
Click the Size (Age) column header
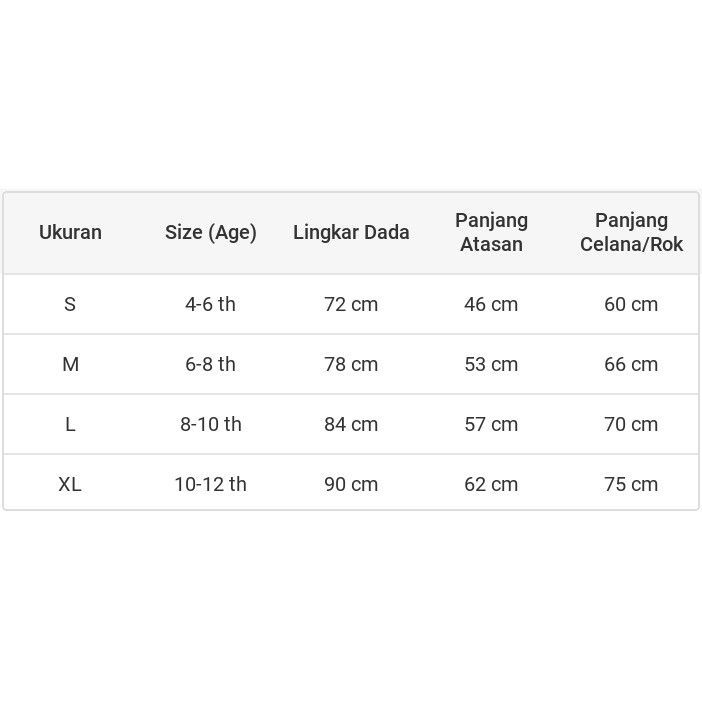[x=211, y=232]
